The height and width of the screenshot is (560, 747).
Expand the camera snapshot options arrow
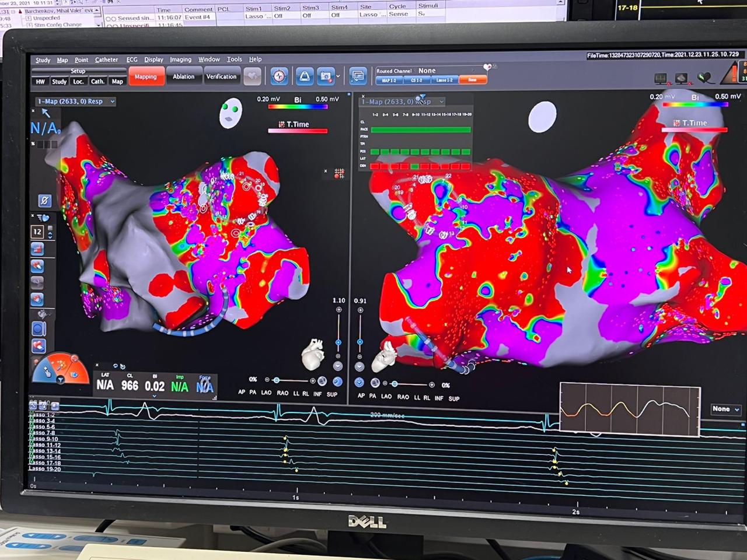pos(338,77)
